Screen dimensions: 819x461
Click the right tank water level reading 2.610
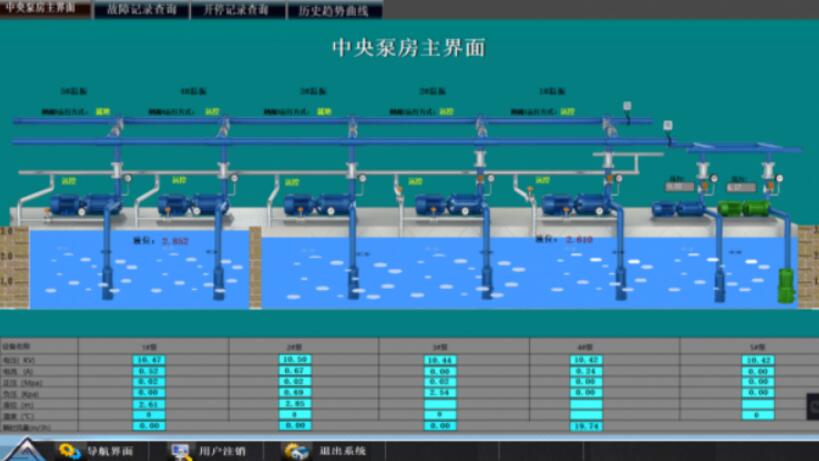click(579, 240)
